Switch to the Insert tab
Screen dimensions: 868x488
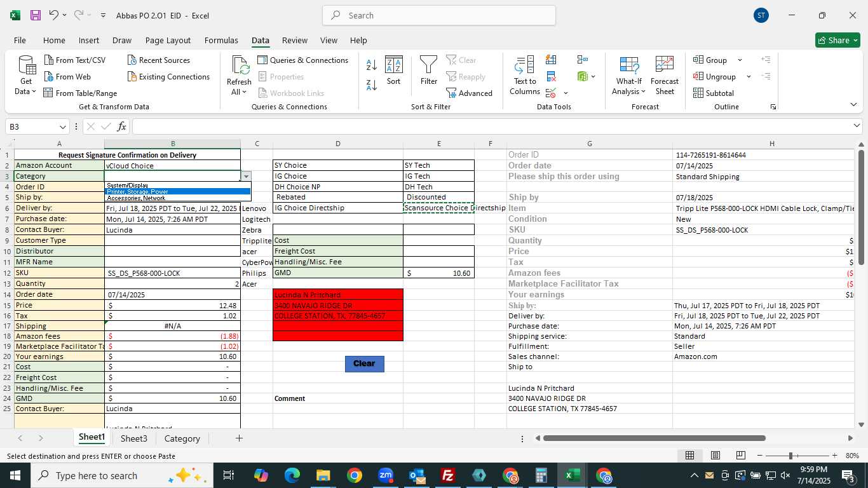pyautogui.click(x=89, y=40)
